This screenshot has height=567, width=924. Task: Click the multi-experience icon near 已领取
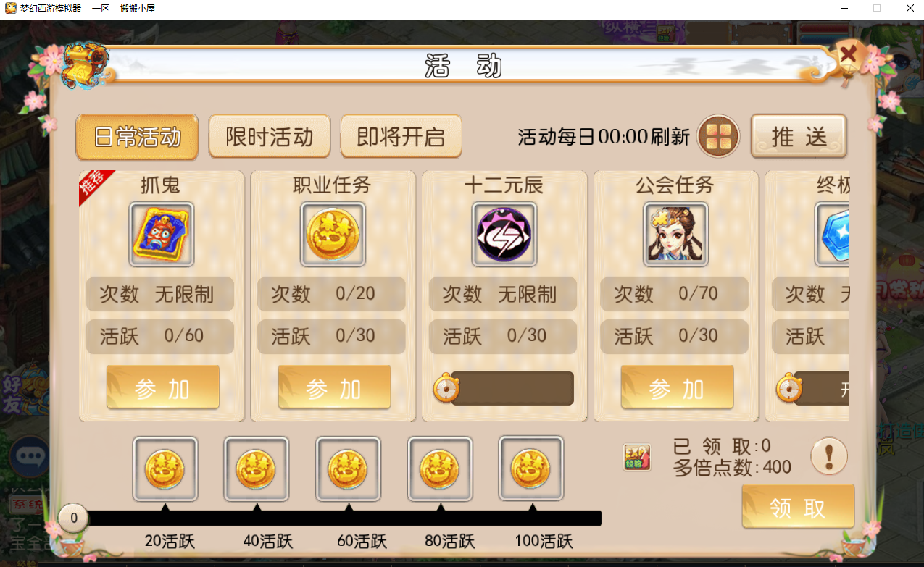coord(637,458)
